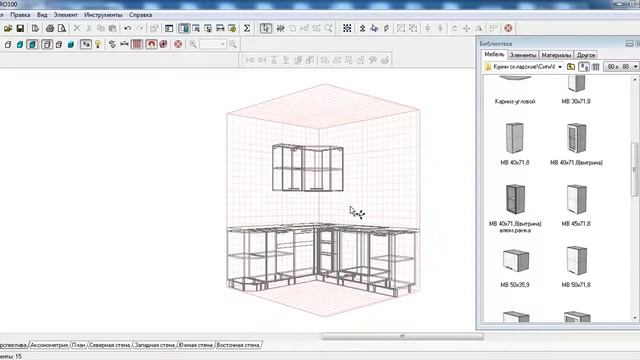
Task: Switch to the teal sketch display mode
Action: point(20,44)
